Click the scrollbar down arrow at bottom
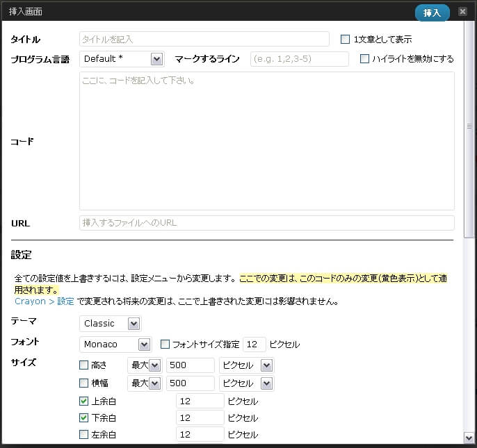The image size is (477, 448). [469, 437]
